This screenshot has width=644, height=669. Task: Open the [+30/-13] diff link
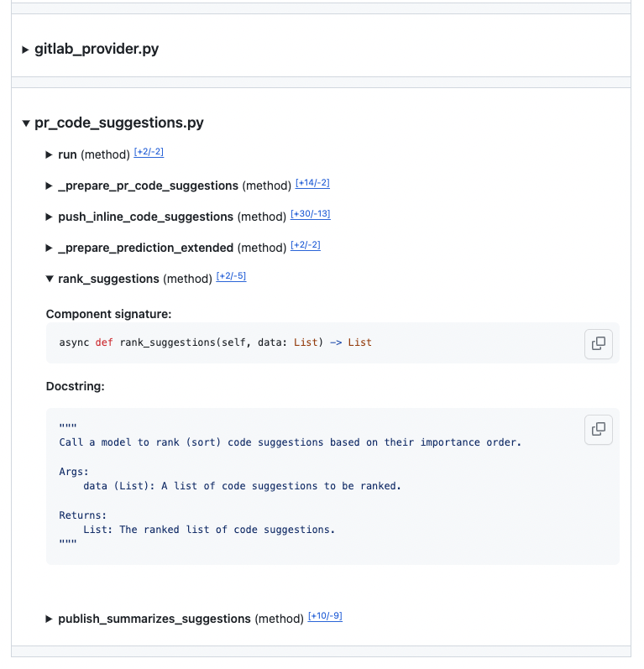pyautogui.click(x=310, y=214)
